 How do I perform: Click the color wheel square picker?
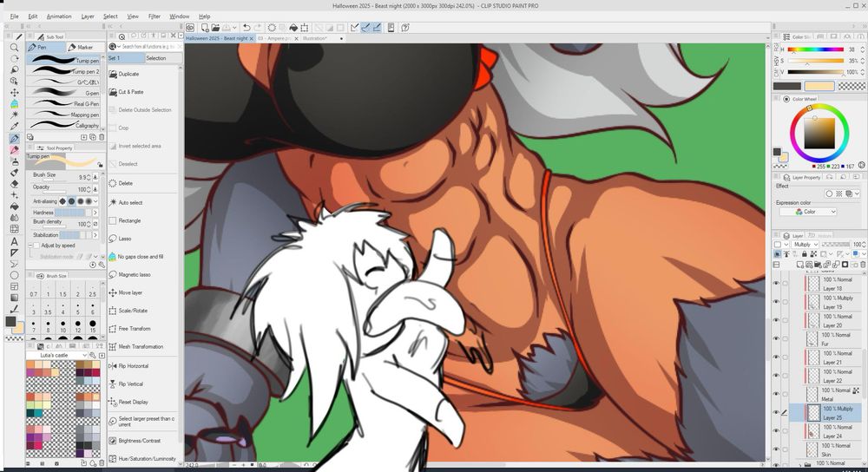coord(819,133)
